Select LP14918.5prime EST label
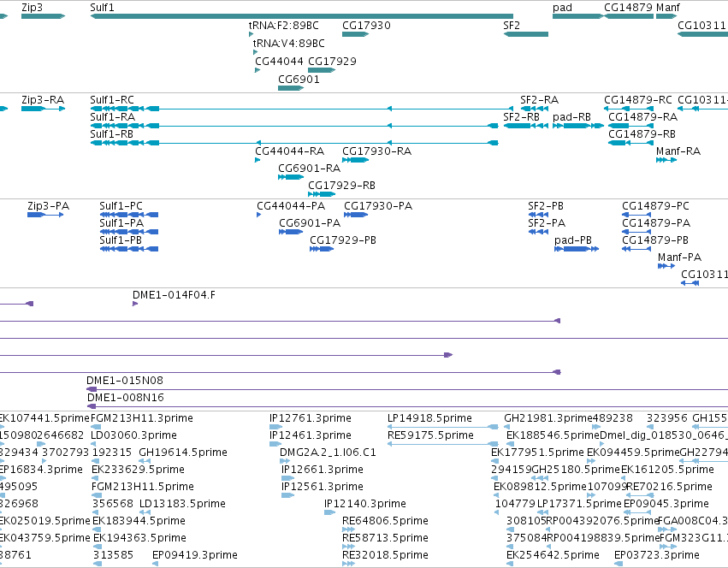 [429, 418]
